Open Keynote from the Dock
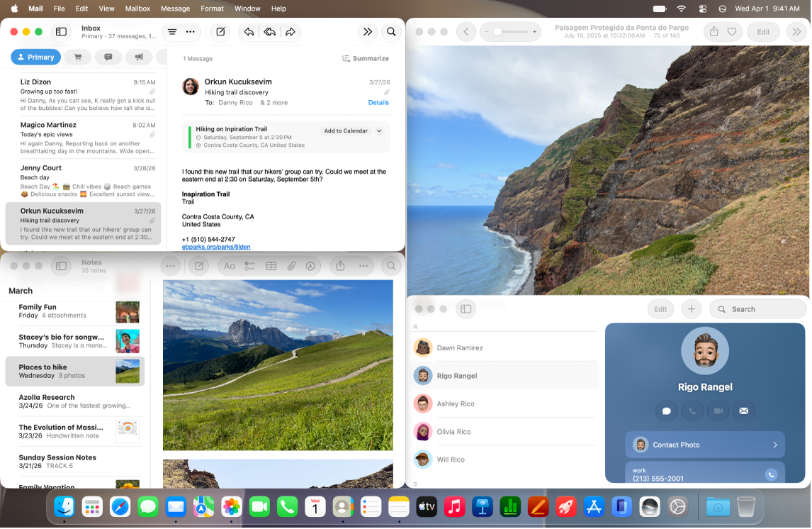 (x=482, y=507)
